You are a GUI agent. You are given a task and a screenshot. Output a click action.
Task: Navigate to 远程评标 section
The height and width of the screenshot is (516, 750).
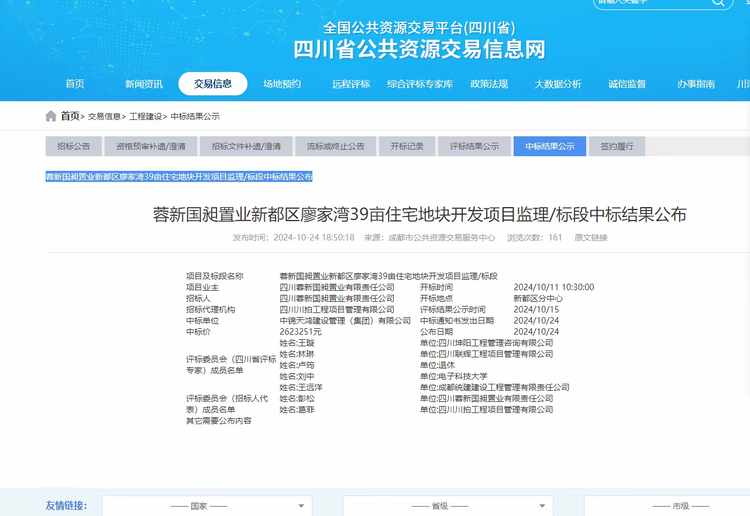[x=351, y=84]
